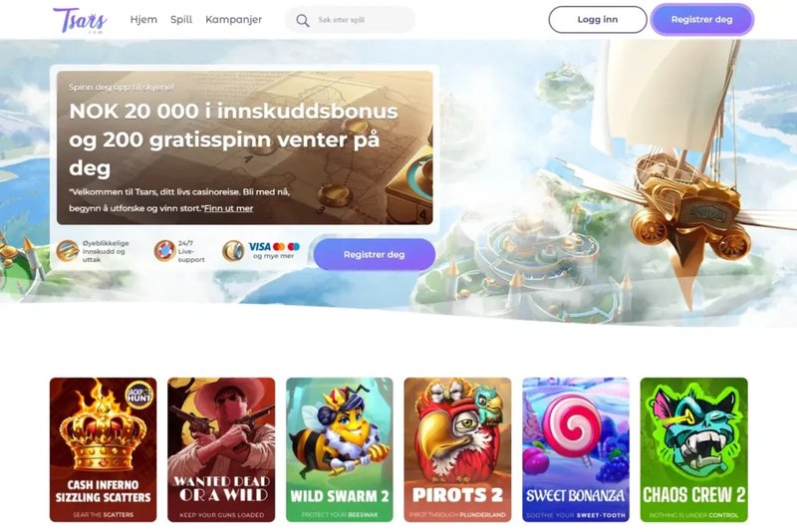The width and height of the screenshot is (797, 532).
Task: Click the Mastercard logo
Action: (x=279, y=246)
